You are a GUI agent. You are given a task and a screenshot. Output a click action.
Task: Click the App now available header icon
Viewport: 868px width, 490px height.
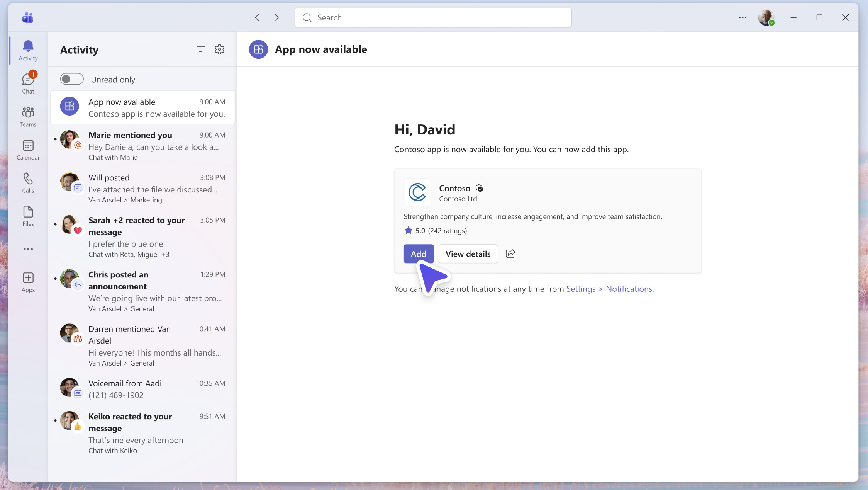pos(258,49)
